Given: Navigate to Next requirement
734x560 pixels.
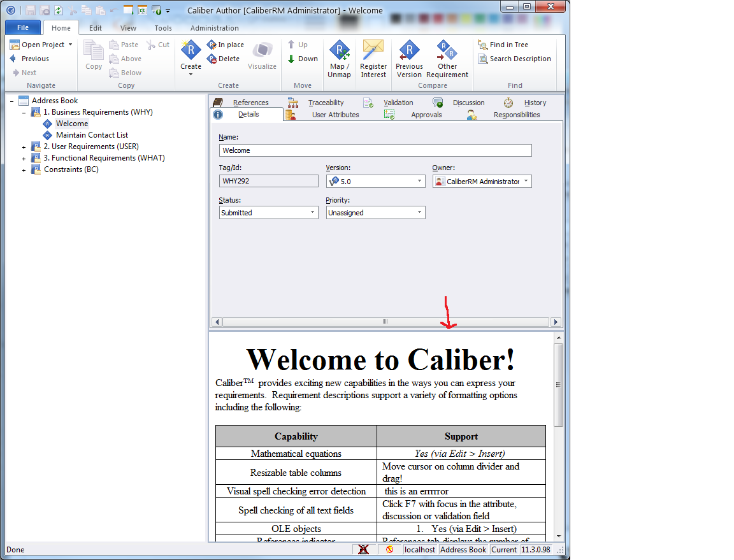Looking at the screenshot, I should pyautogui.click(x=24, y=73).
